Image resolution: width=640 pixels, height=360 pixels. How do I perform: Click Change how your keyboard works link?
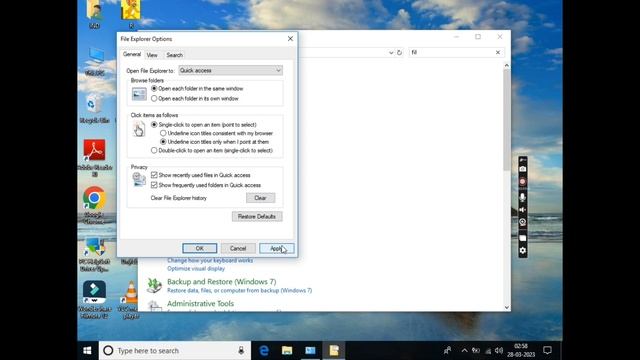(x=210, y=260)
